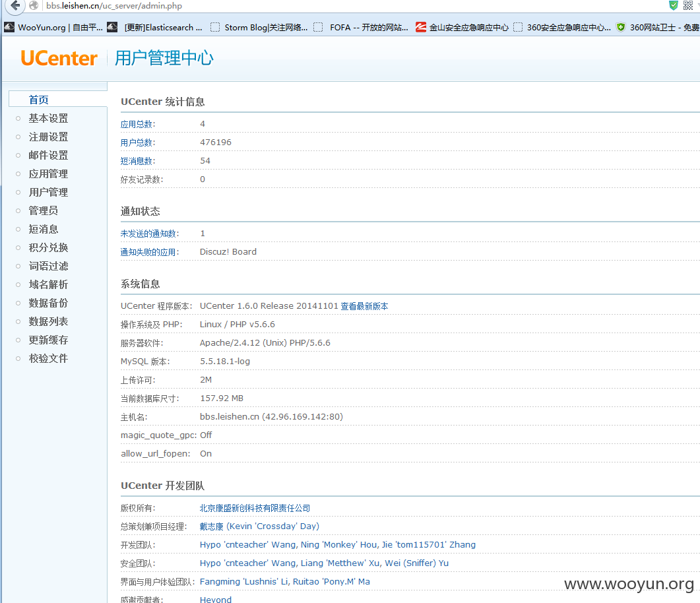The width and height of the screenshot is (700, 603).
Task: Click hostname bbs.leishen.cn (42.96.169.142:80)
Action: point(271,416)
